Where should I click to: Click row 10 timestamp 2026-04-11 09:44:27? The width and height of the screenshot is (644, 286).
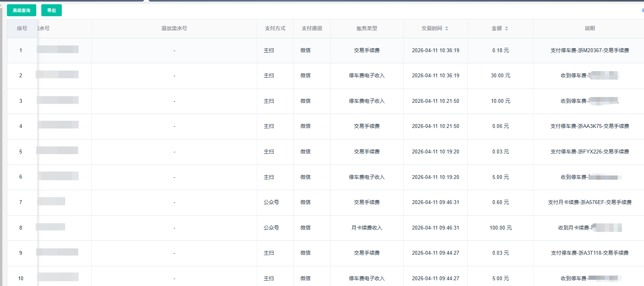pyautogui.click(x=436, y=278)
